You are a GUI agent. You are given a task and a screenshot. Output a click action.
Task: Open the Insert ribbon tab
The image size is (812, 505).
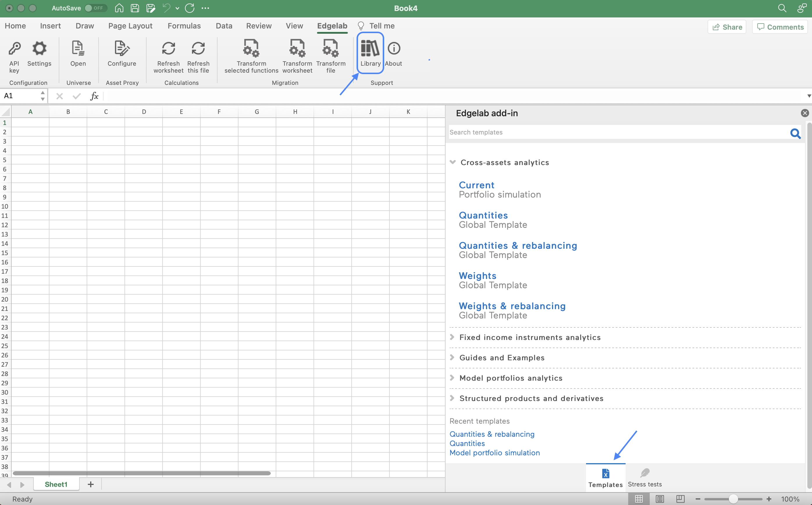click(51, 26)
